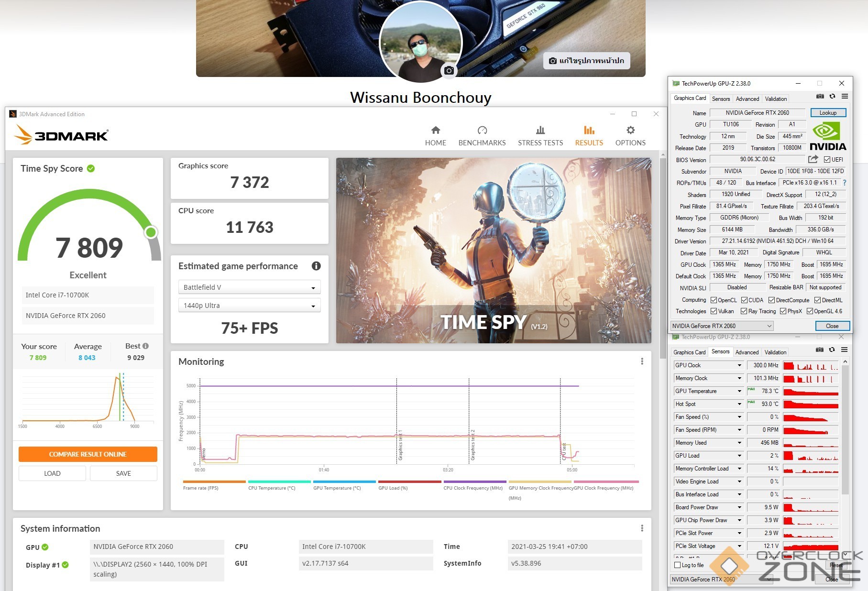Click the BIOS version share icon
This screenshot has height=591, width=868.
pyautogui.click(x=813, y=159)
